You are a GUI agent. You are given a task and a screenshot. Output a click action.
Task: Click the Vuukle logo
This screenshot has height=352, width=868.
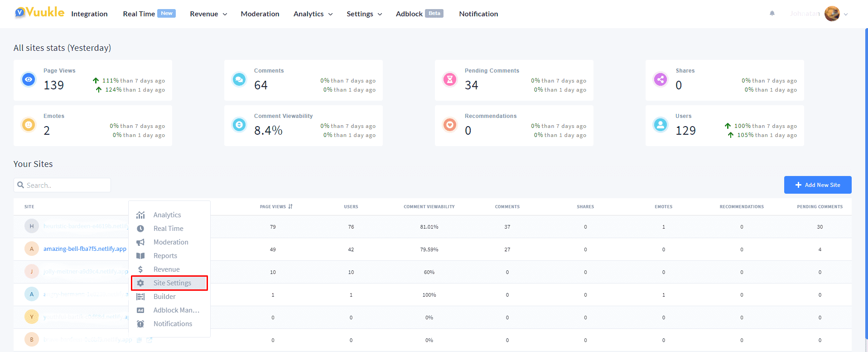39,13
